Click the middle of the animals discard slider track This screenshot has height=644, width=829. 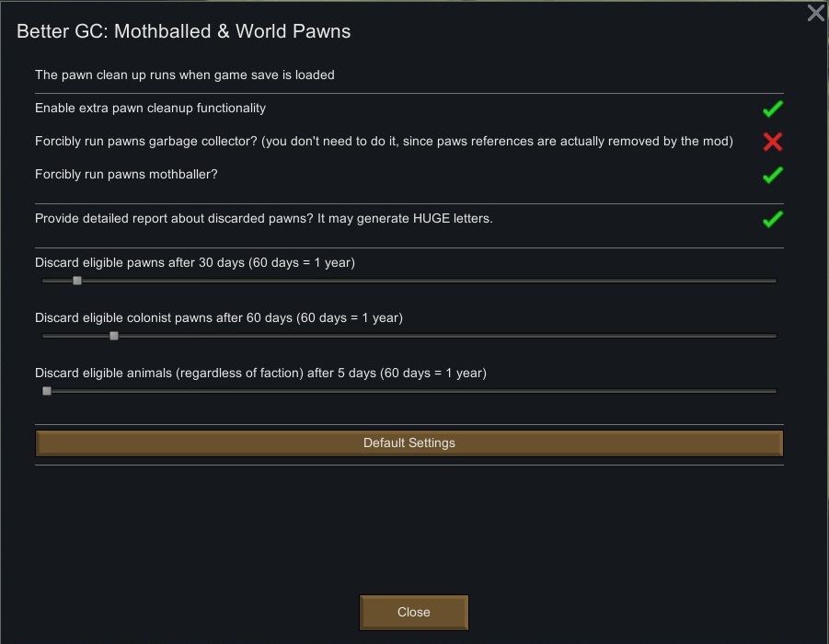point(409,391)
